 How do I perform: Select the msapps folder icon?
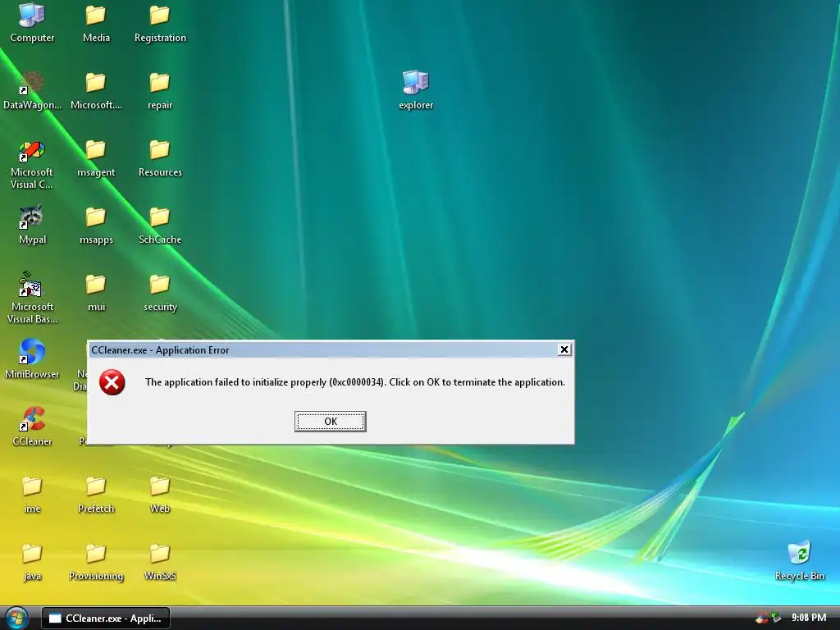pos(96,225)
